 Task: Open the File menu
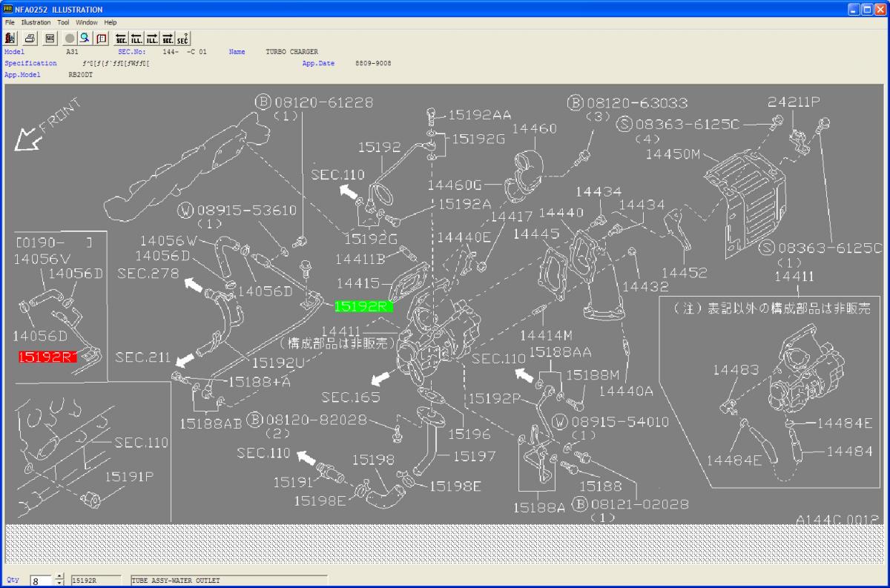click(10, 22)
